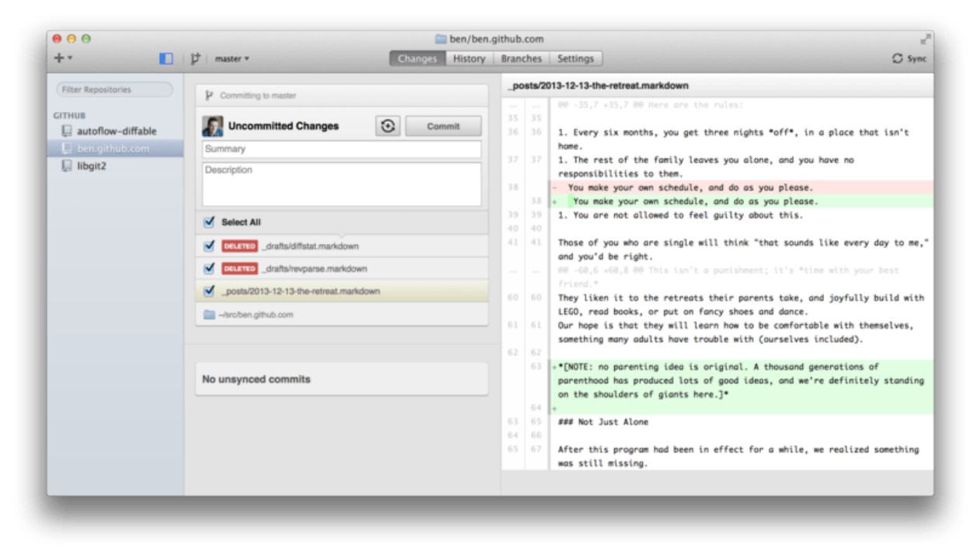Click the hunk header '@@ -60,6 +60,8 @@'
The image size is (980, 551).
pos(728,277)
